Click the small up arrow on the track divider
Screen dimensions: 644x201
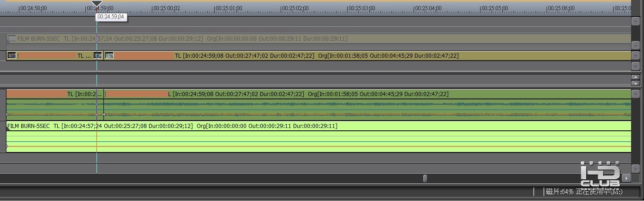(635, 78)
